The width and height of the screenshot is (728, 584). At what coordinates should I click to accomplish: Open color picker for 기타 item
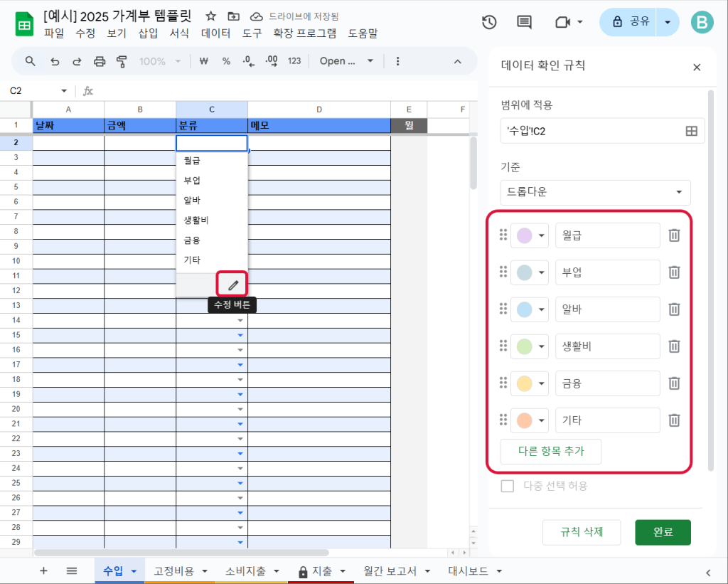(530, 420)
